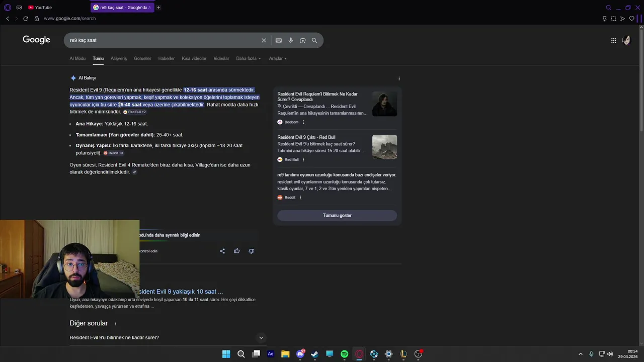Open the Opera main menu icon

[x=7, y=8]
